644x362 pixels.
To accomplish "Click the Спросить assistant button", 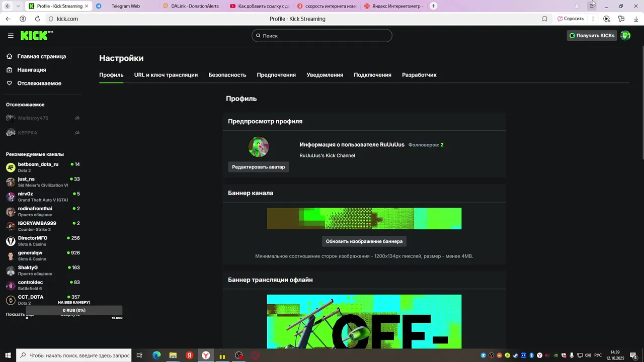I will 571,19.
